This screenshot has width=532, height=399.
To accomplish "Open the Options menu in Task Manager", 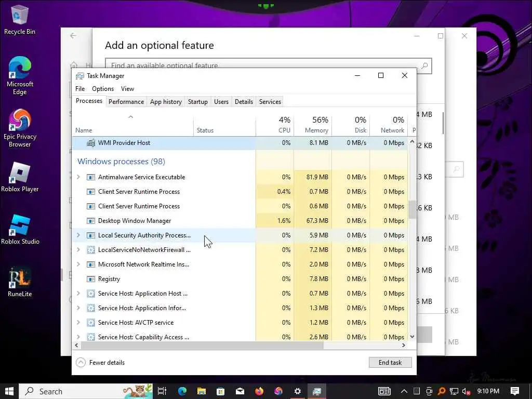I will pos(103,89).
